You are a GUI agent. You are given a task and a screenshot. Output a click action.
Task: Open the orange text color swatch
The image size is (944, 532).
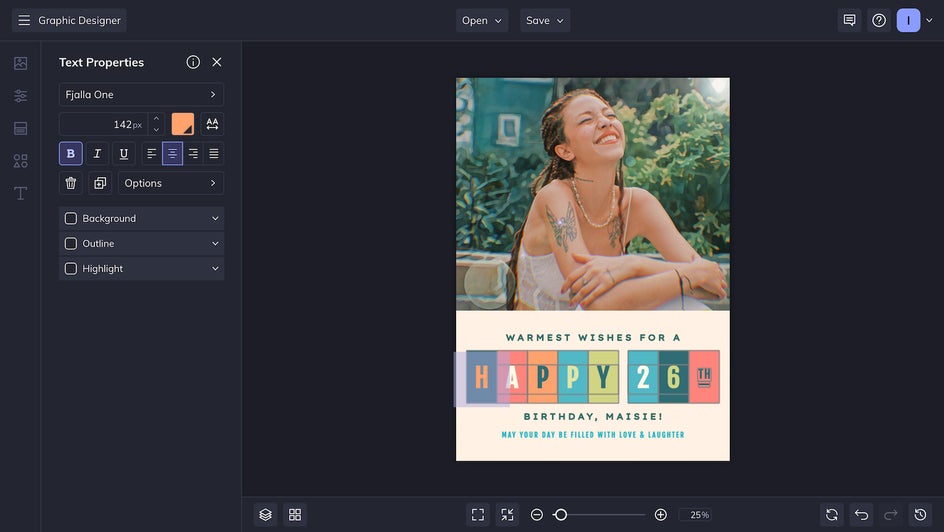(183, 124)
